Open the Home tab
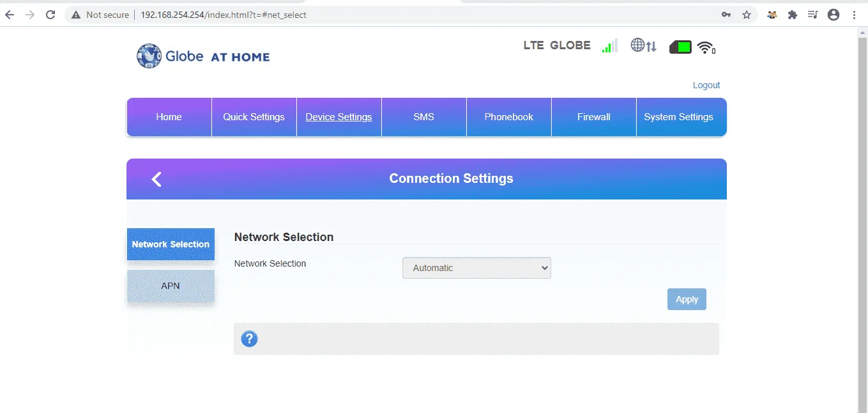This screenshot has height=413, width=868. 169,117
